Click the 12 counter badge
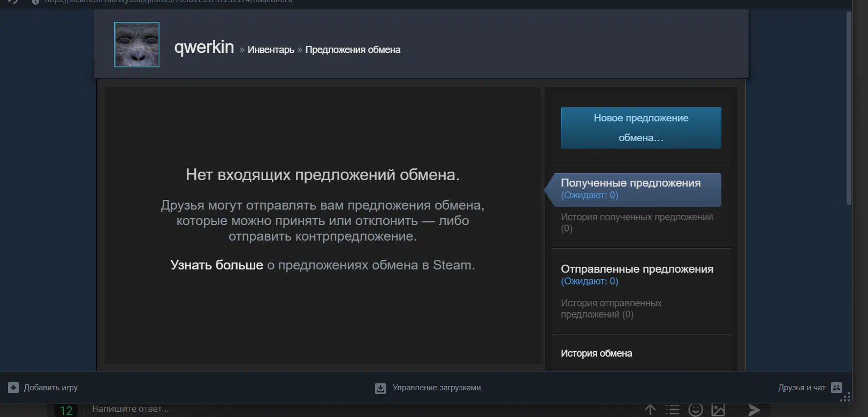868x417 pixels. coord(66,411)
